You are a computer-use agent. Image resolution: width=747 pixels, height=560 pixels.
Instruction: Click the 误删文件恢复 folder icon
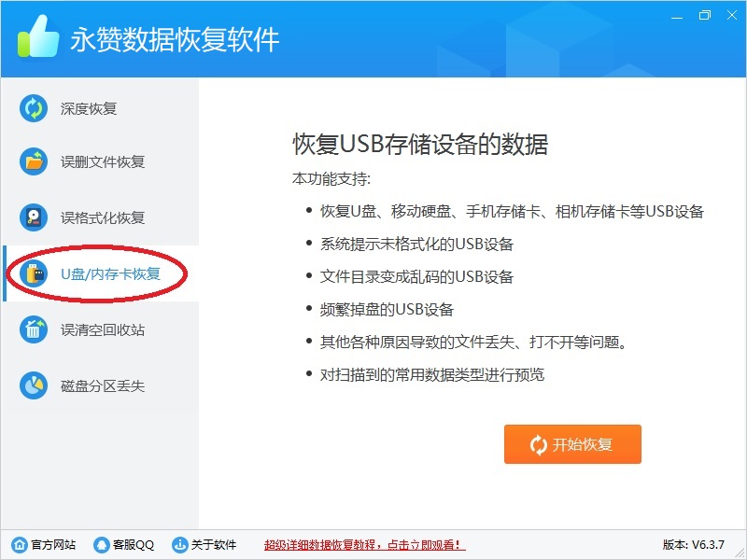[x=34, y=161]
